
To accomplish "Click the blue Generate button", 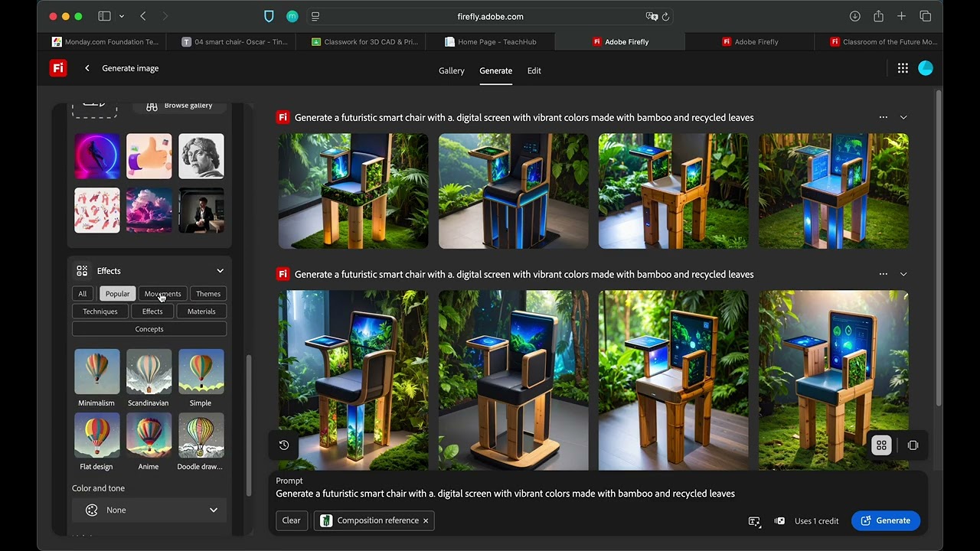I will coord(886,520).
